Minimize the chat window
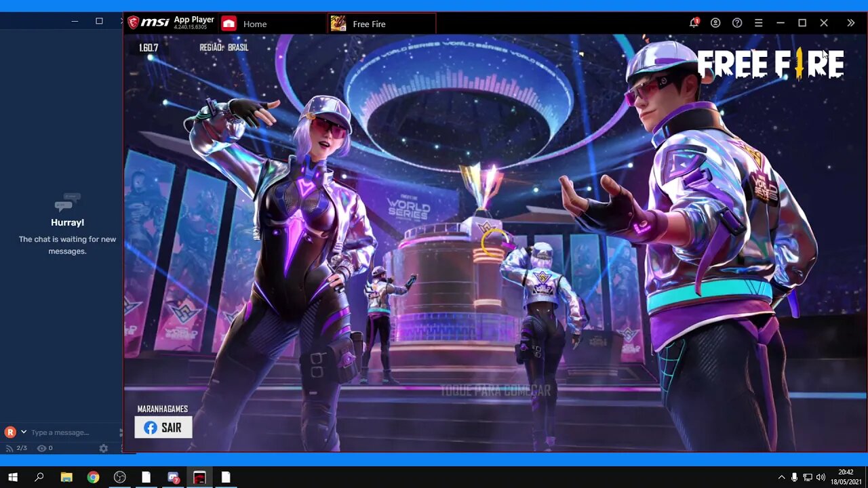Image resolution: width=868 pixels, height=488 pixels. (x=75, y=21)
